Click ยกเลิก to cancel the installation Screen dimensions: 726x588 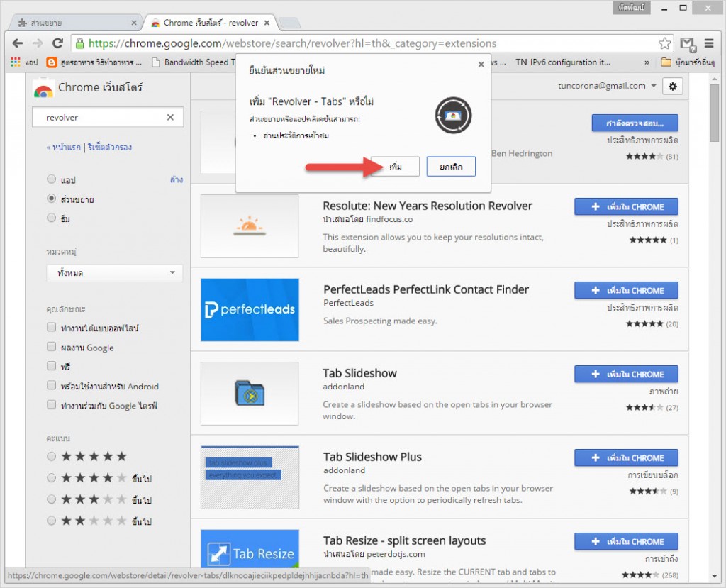[x=450, y=167]
